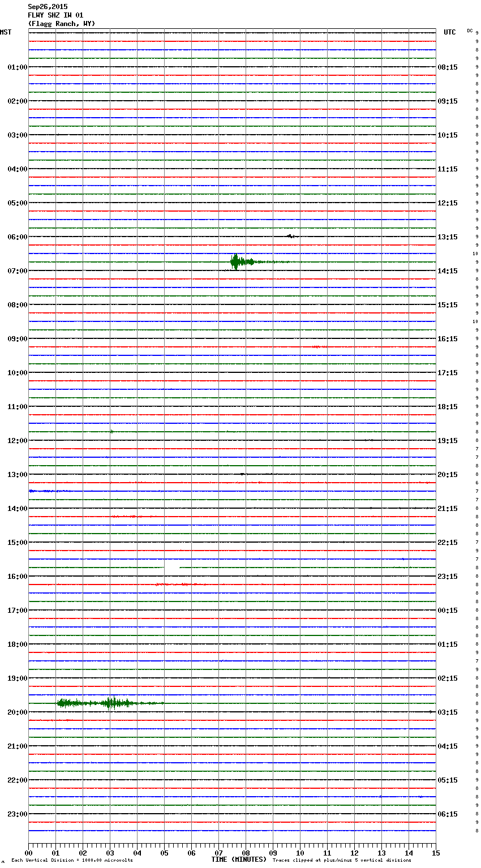Screen dimensions: 481x868
Task: Click the red disturbance on the 16:15 trace
Action: click(x=180, y=584)
